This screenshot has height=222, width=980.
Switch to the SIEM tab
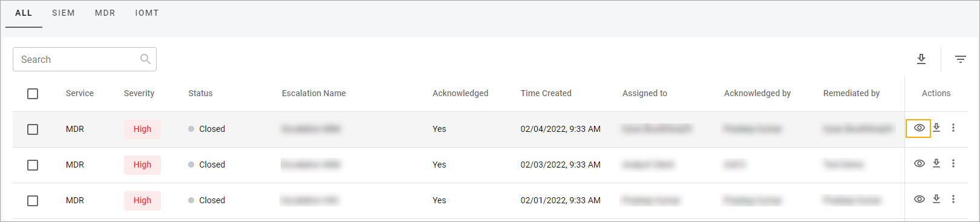pos(64,13)
